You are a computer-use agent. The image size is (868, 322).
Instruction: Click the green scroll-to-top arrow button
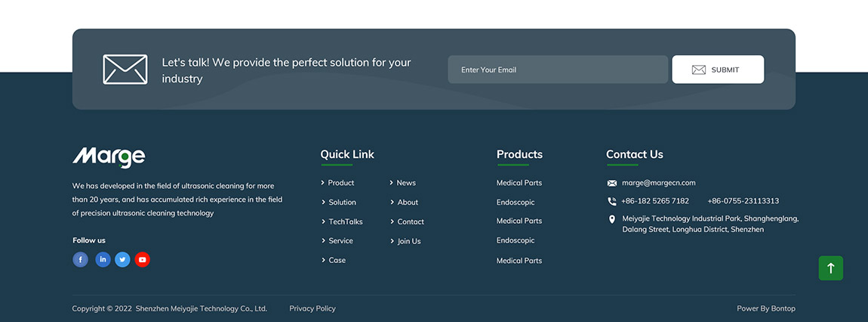pos(830,268)
